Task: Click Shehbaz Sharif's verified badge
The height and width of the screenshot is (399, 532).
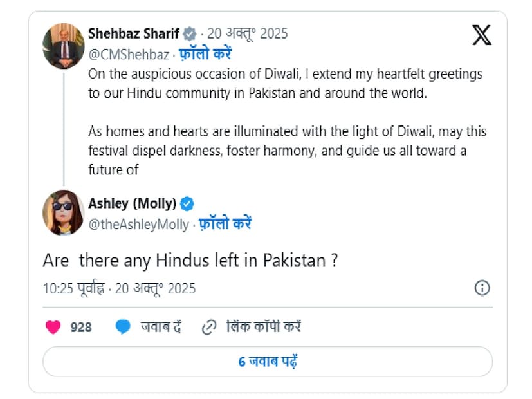Action: click(190, 33)
